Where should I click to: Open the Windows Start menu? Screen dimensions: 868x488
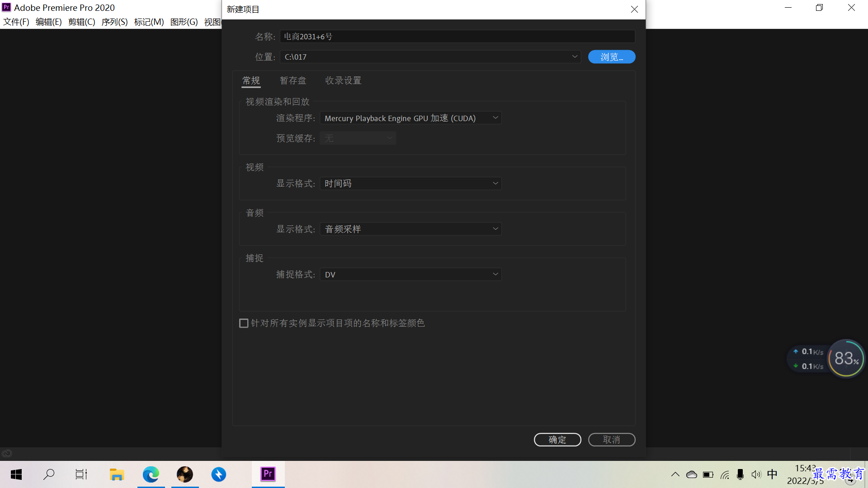pyautogui.click(x=16, y=474)
